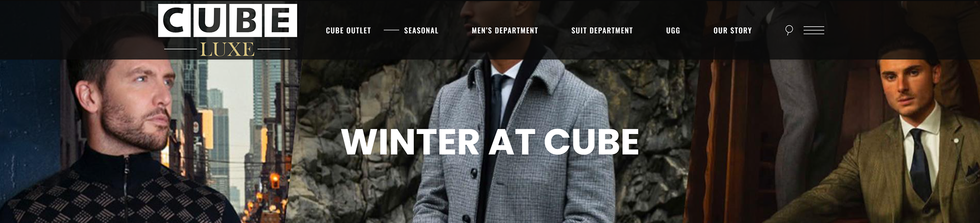Image resolution: width=980 pixels, height=223 pixels.
Task: Open the Seasonal menu item
Action: (421, 31)
